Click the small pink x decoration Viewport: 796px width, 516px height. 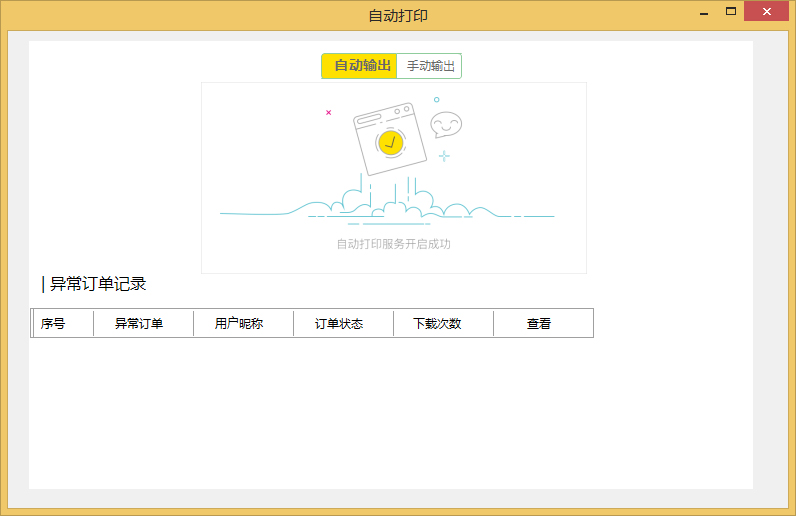[x=328, y=112]
